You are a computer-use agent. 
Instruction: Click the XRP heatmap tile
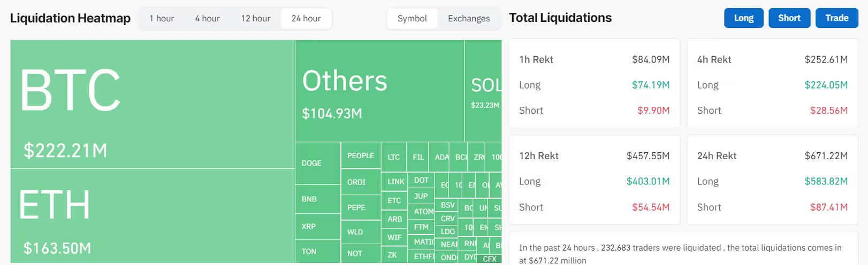[x=318, y=227]
